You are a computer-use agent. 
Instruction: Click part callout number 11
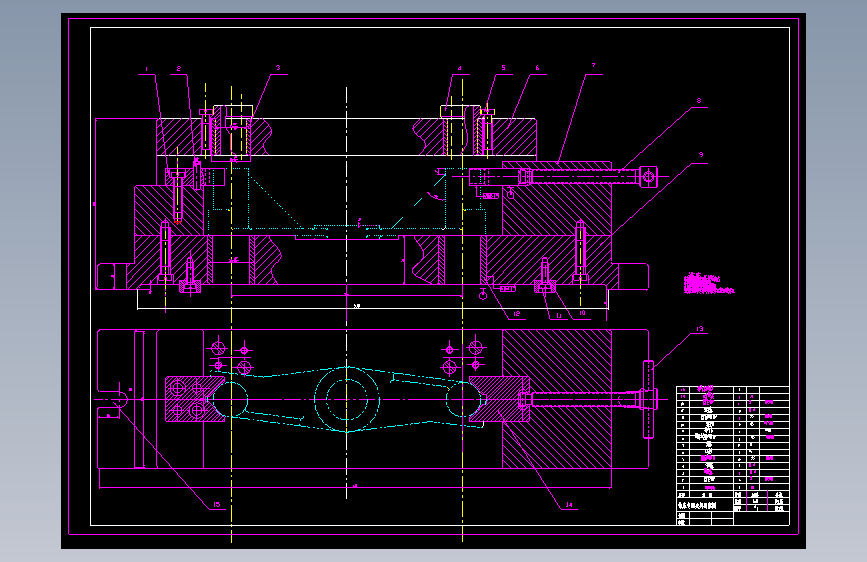pyautogui.click(x=559, y=316)
